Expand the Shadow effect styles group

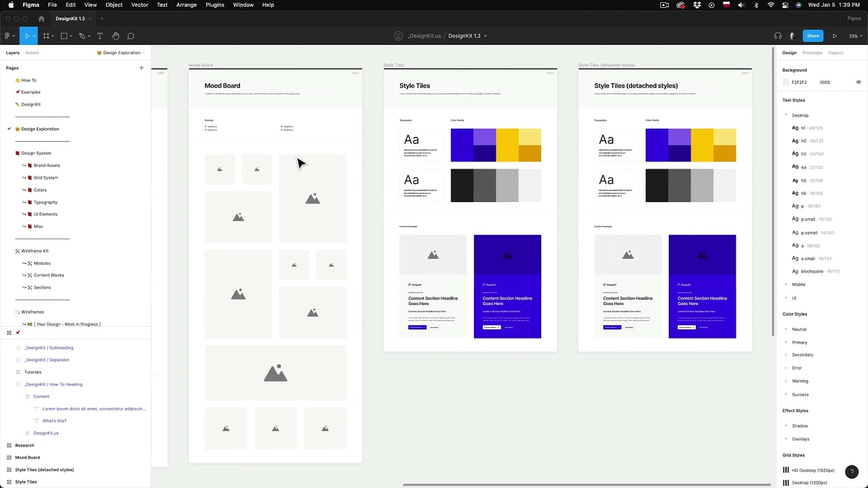point(786,426)
